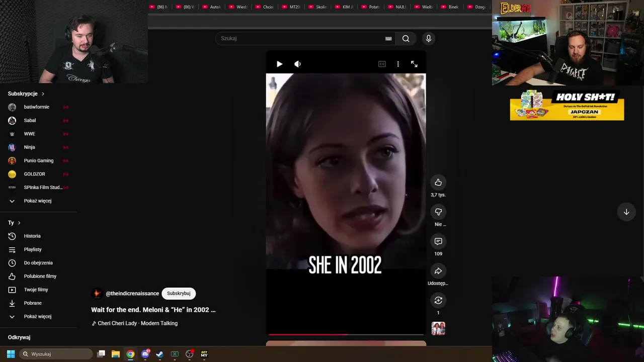Like the Short with thumbs up
644x362 pixels.
tap(438, 182)
